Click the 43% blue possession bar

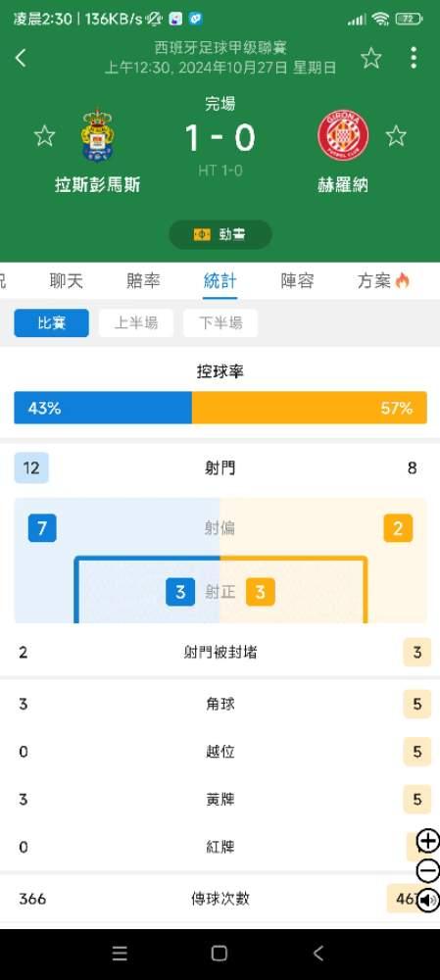[x=103, y=408]
